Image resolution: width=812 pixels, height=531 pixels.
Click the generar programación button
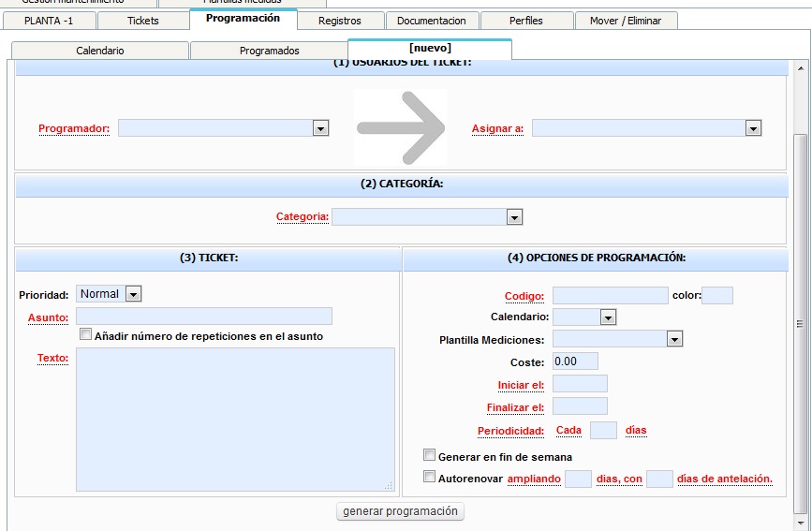[400, 511]
